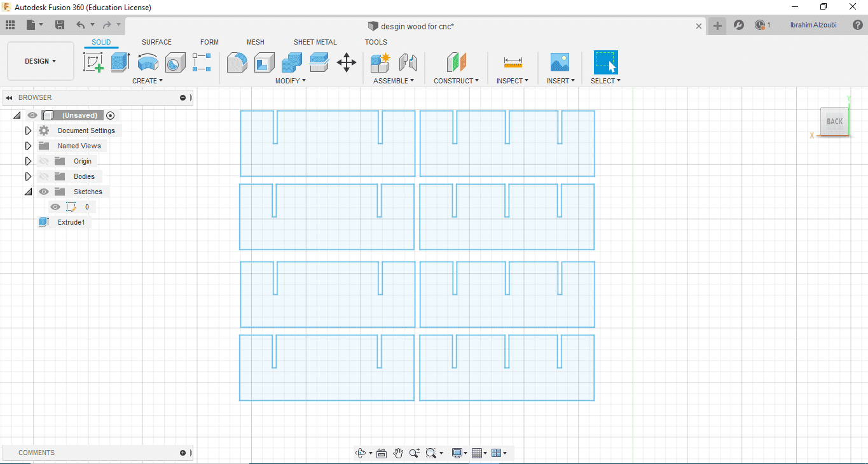Toggle visibility of the Unsaved root component
Image resolution: width=868 pixels, height=464 pixels.
pos(32,115)
